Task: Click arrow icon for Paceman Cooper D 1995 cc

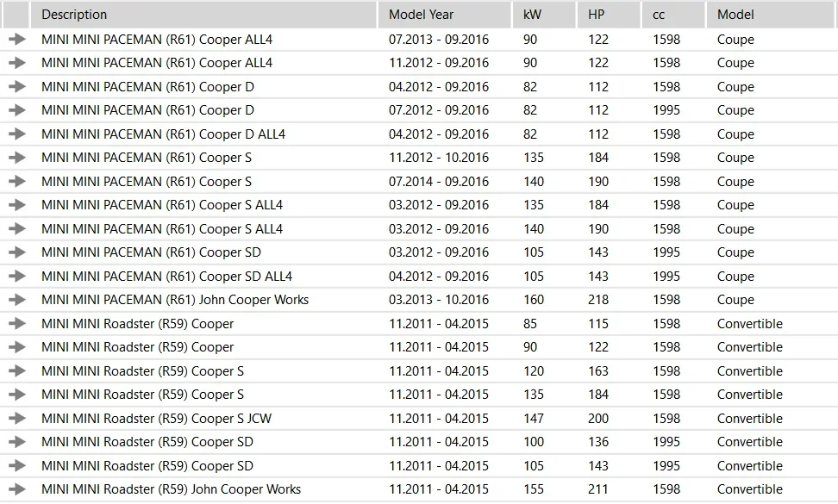Action: point(17,110)
